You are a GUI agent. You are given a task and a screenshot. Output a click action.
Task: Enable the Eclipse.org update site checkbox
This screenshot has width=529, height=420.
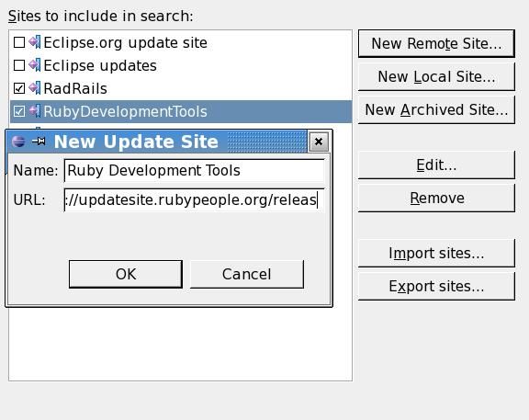[19, 42]
